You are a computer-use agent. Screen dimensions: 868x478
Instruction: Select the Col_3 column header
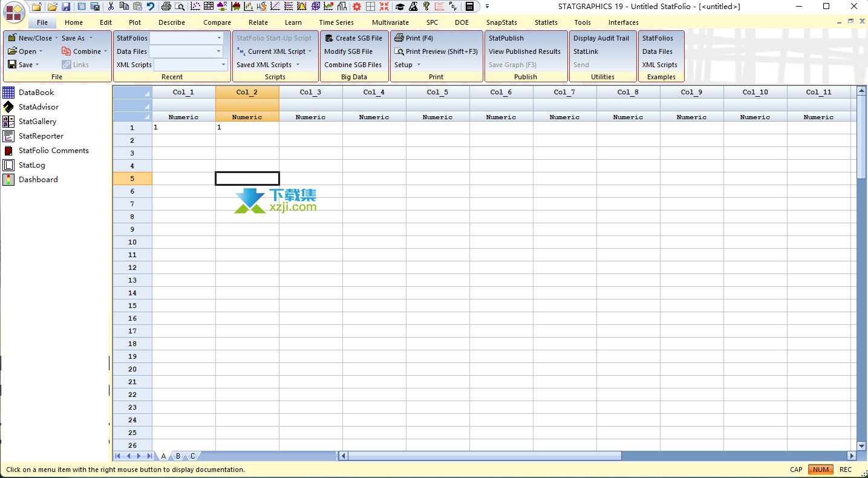pos(311,92)
